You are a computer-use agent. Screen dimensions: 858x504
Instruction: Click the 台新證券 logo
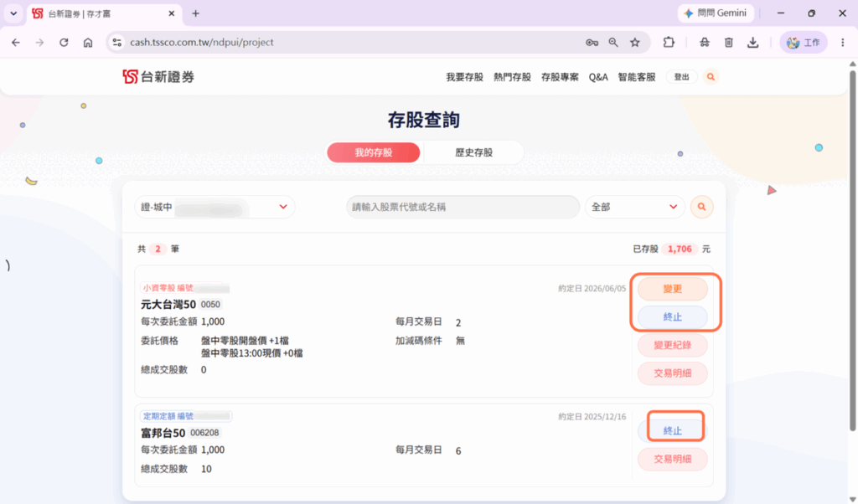(158, 76)
